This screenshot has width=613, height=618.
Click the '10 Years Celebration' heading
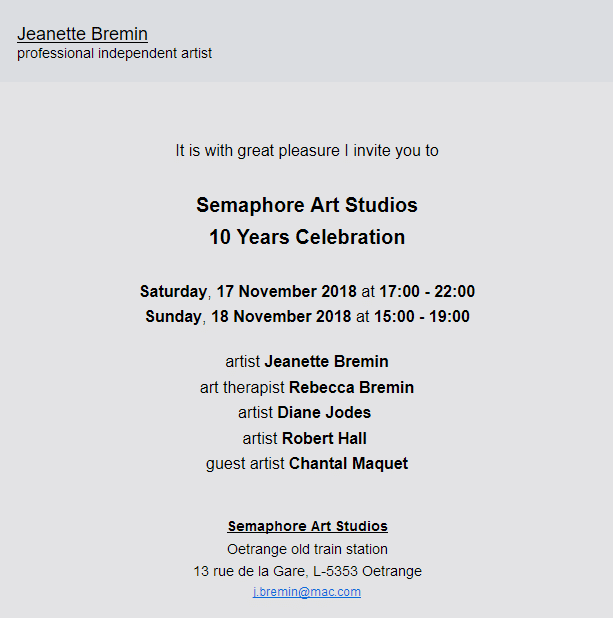pos(307,237)
